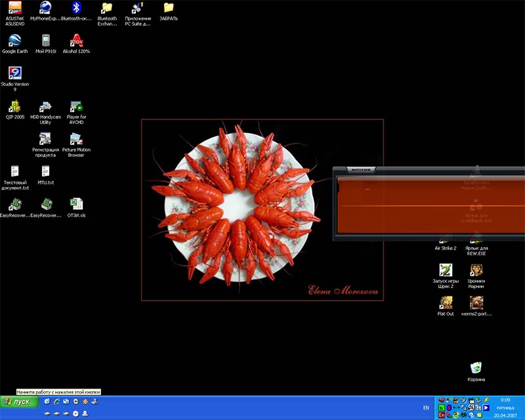The width and height of the screenshot is (525, 420).
Task: Select the Player for AVCHD icon
Action: click(x=76, y=107)
